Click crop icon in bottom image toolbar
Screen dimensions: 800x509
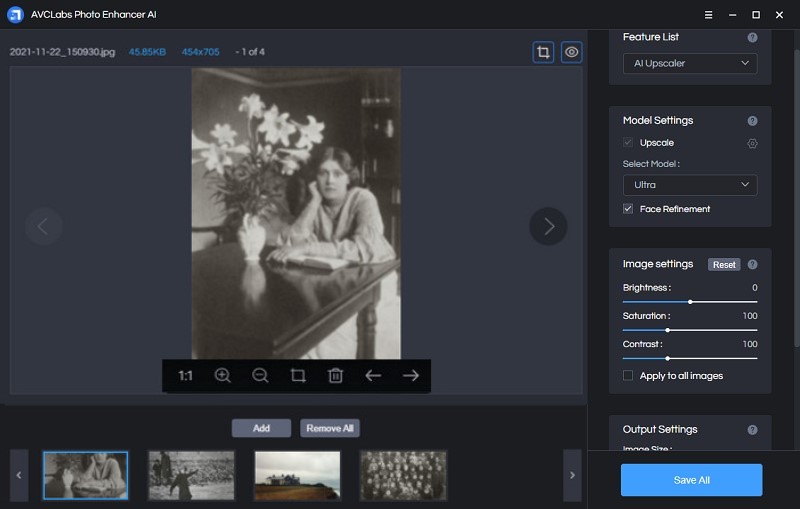click(298, 376)
